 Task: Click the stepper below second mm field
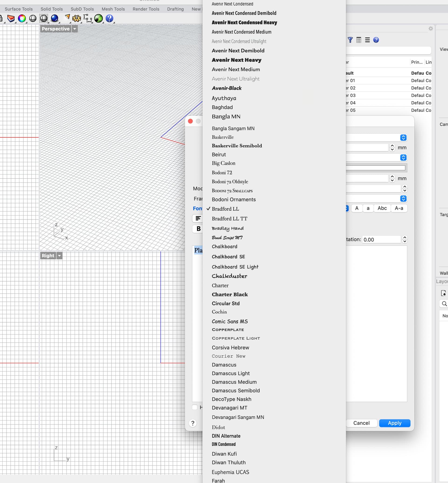coord(405,188)
